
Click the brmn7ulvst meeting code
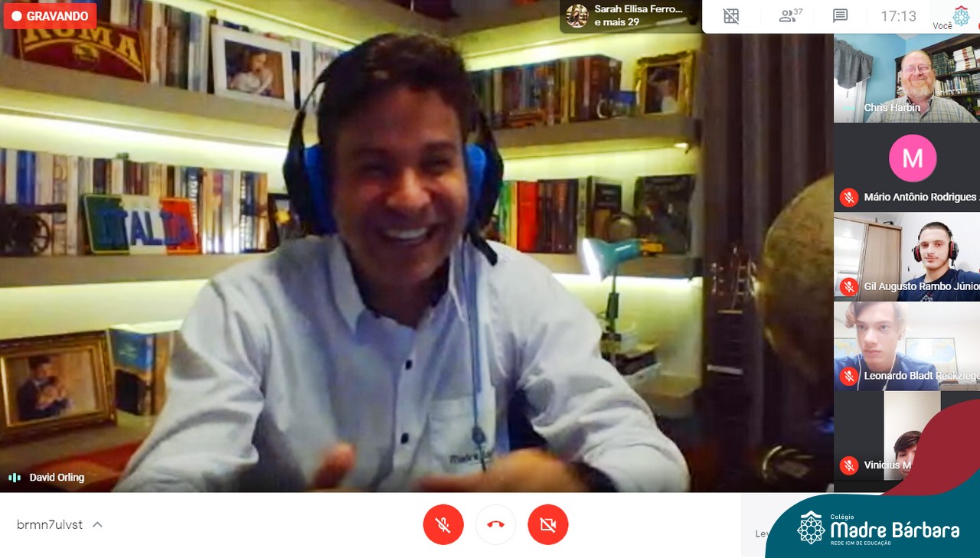[50, 525]
